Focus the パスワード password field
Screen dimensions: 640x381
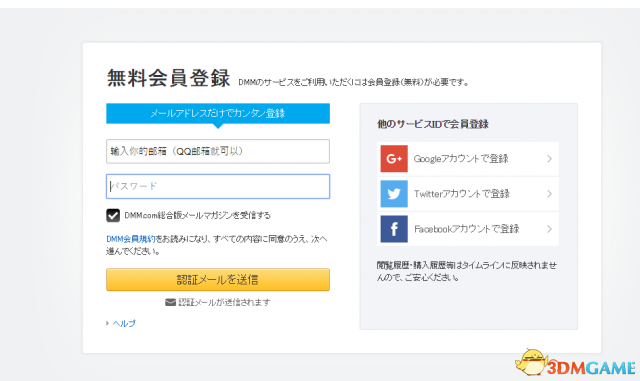[x=218, y=186]
